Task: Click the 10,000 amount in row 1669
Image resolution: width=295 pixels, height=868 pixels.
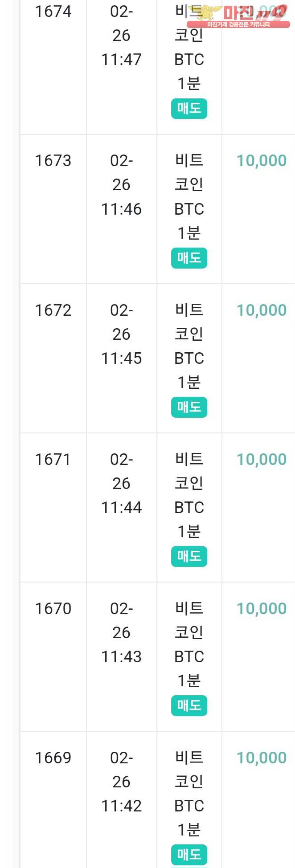Action: click(262, 758)
